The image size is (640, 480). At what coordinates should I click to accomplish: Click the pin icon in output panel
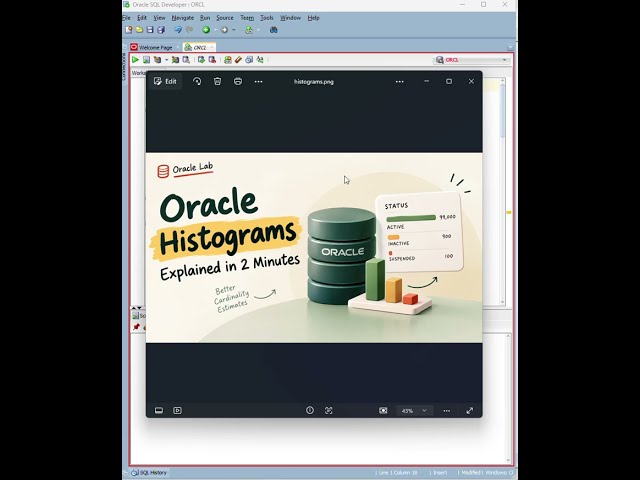[x=136, y=327]
